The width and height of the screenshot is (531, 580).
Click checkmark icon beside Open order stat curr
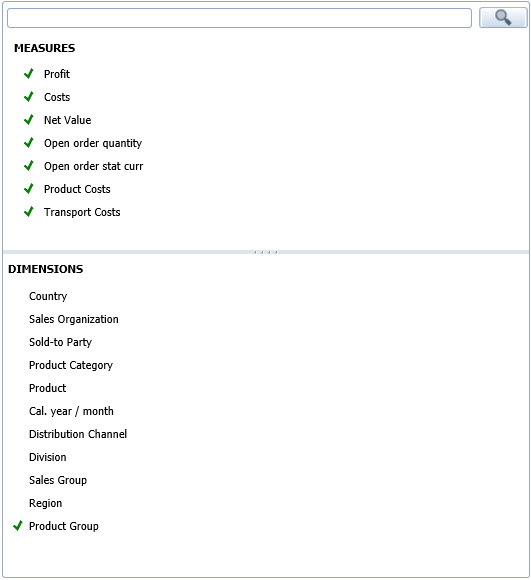tap(28, 166)
